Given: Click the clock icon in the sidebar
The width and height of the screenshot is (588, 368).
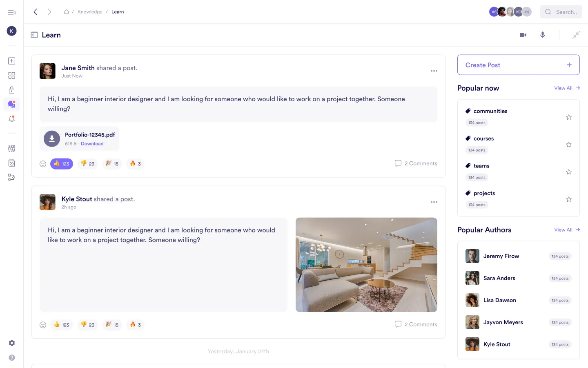Looking at the screenshot, I should [11, 163].
